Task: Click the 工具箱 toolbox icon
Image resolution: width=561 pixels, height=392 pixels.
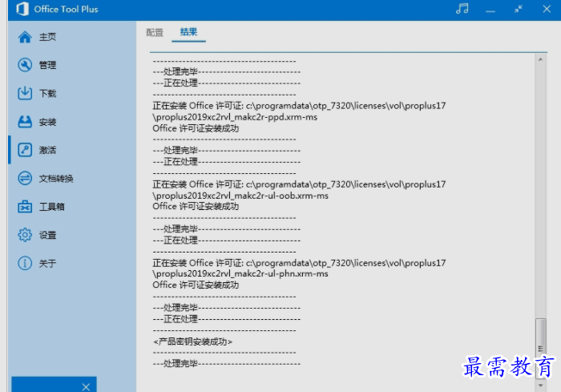Action: point(25,207)
